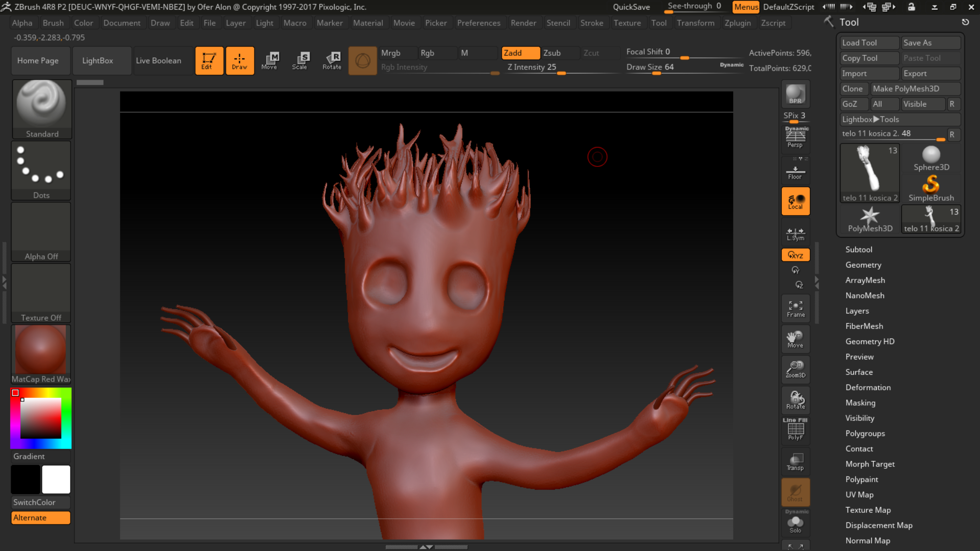This screenshot has width=980, height=551.
Task: Toggle Local transformations button
Action: 796,201
